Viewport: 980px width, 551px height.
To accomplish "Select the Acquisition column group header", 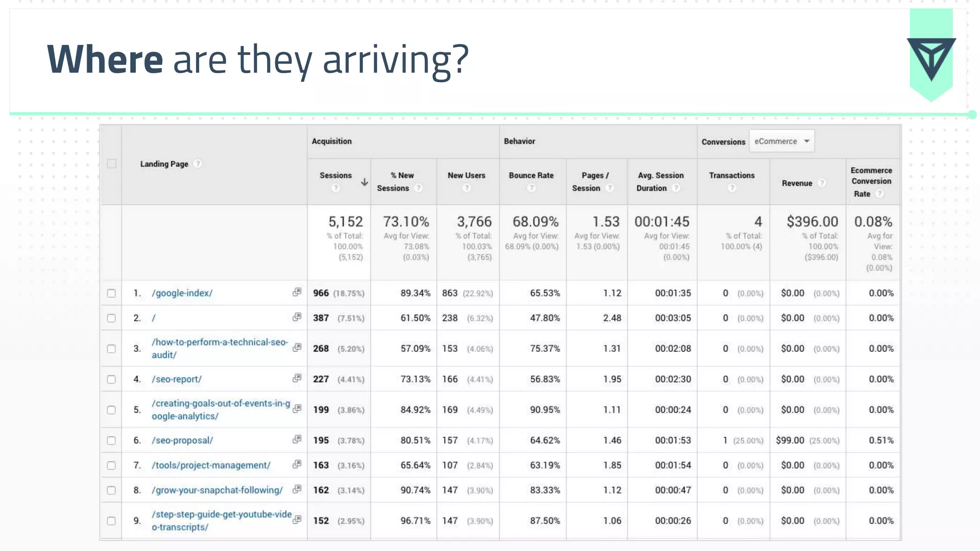I will click(332, 142).
